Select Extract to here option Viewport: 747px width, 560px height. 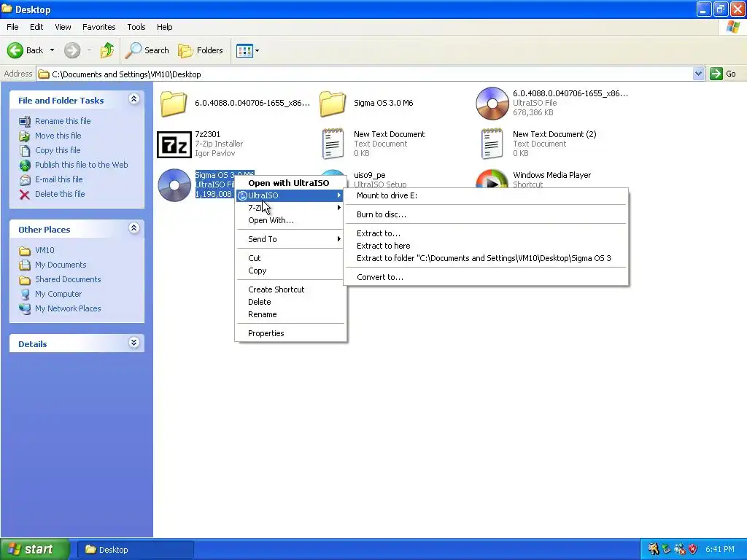pos(486,246)
